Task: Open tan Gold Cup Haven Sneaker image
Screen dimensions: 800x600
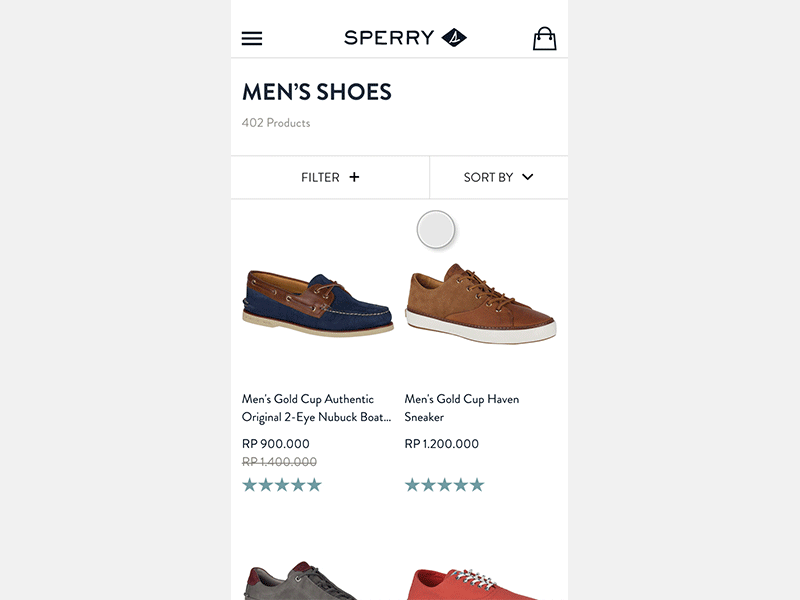Action: click(480, 303)
